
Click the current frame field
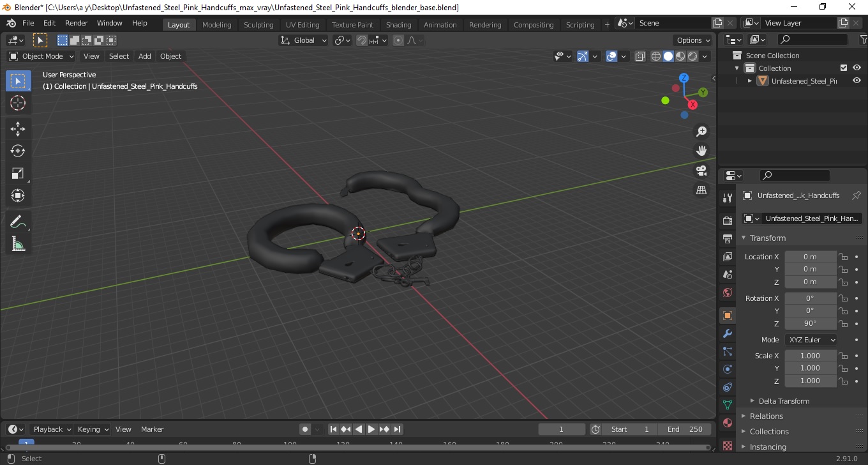[x=562, y=429]
